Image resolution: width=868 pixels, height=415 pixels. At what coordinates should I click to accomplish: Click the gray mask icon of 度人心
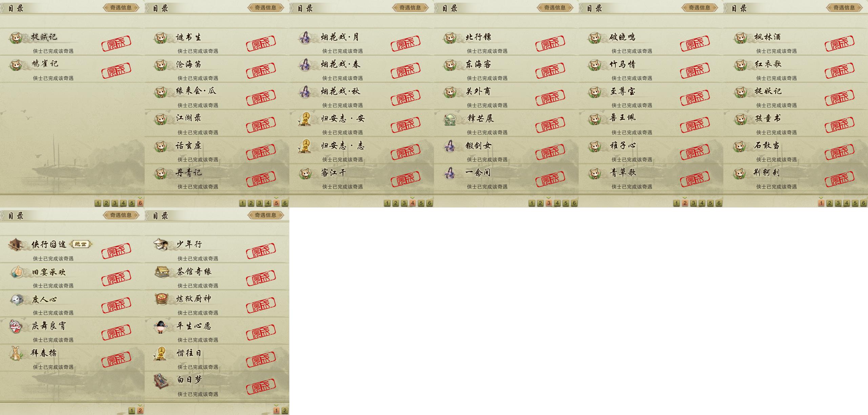pos(16,299)
